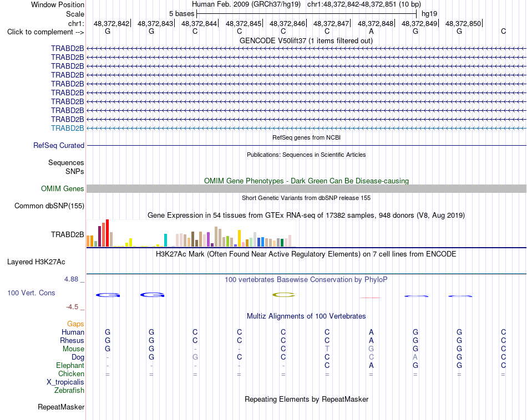
Task: Open the Layered H3K27Ac track label
Action: 36,262
